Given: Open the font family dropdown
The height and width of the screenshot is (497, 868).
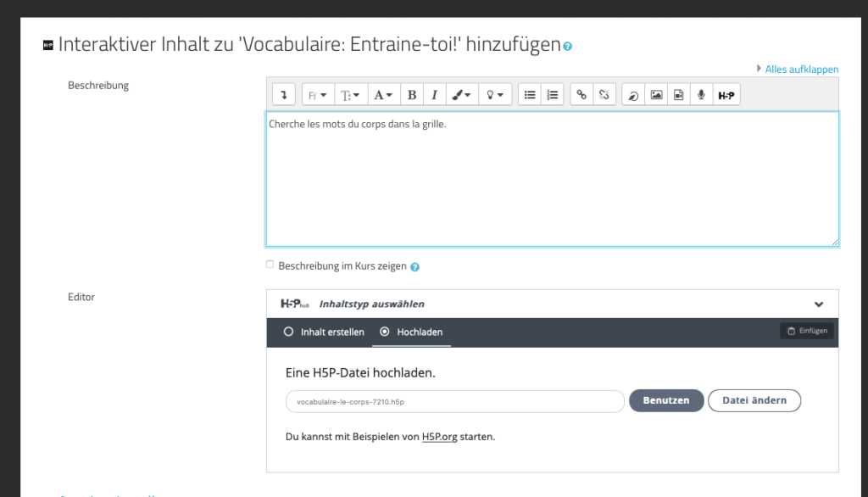Looking at the screenshot, I should (x=317, y=95).
